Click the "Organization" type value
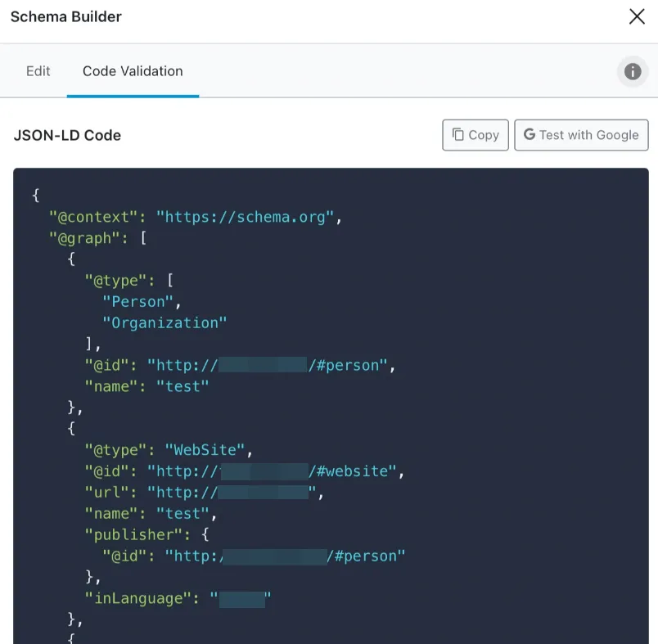Image resolution: width=658 pixels, height=644 pixels. (x=164, y=322)
